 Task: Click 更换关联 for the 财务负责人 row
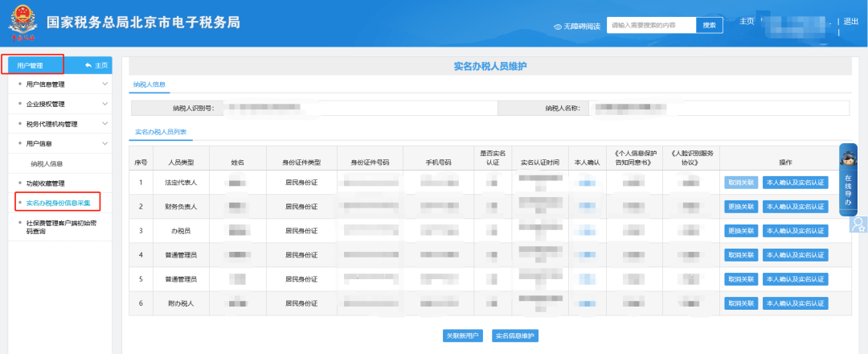pyautogui.click(x=740, y=207)
